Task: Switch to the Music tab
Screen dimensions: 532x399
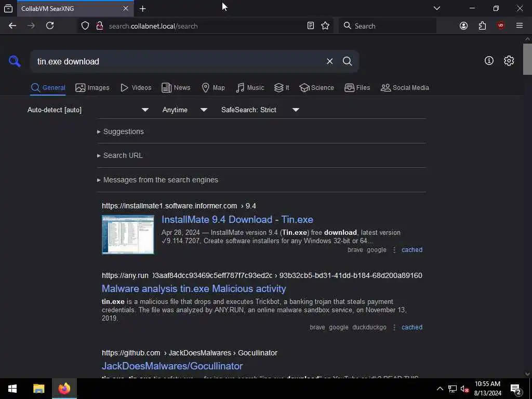Action: [x=250, y=88]
